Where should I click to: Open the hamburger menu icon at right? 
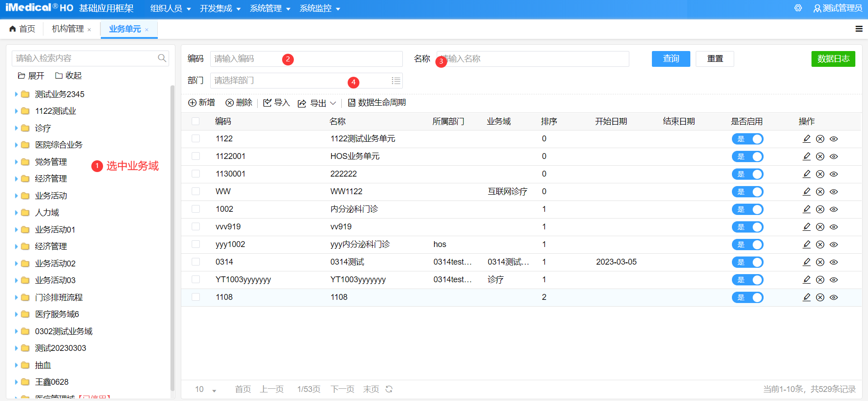pos(859,29)
